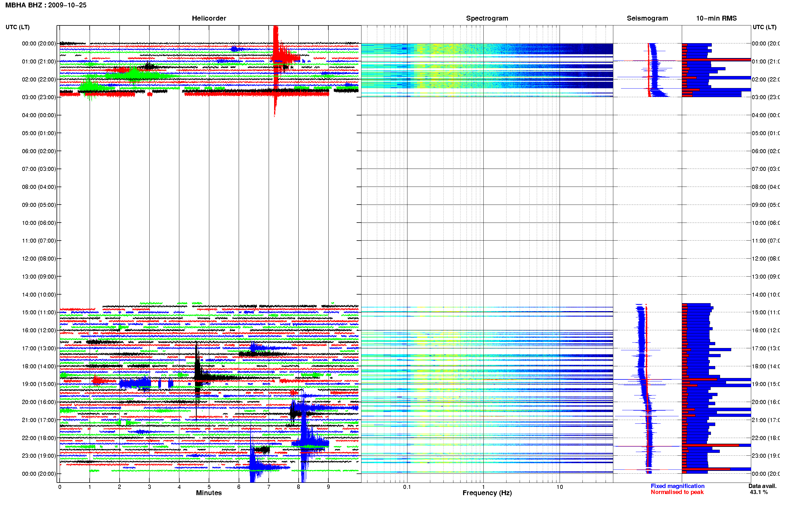Click the Helicorder minute tick 0
This screenshot has height=508, width=812.
[60, 487]
